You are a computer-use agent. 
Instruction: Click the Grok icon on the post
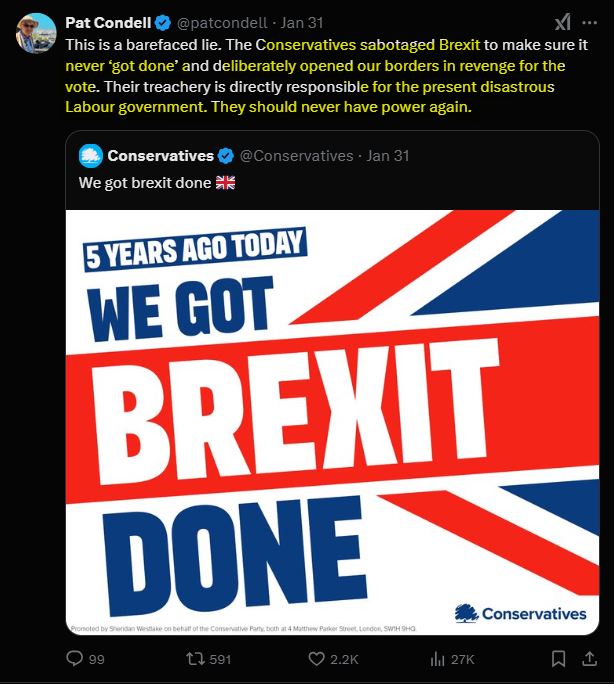[563, 22]
